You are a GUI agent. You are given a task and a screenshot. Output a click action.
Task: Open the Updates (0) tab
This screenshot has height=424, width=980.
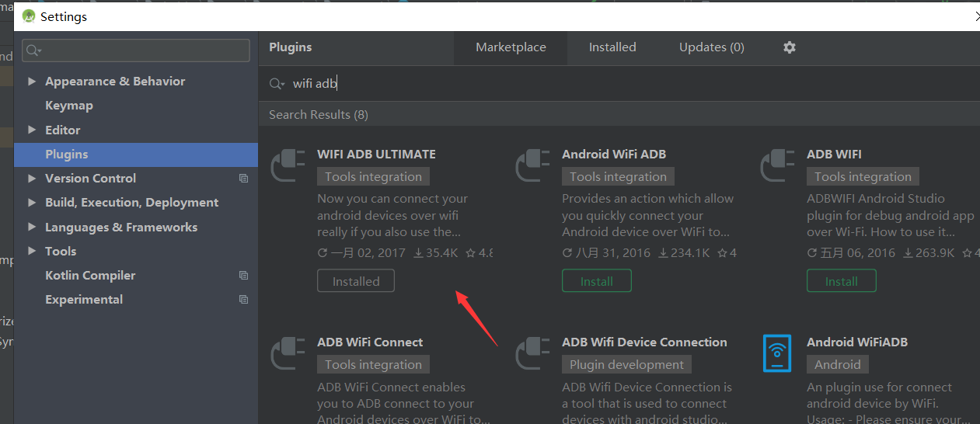tap(712, 47)
